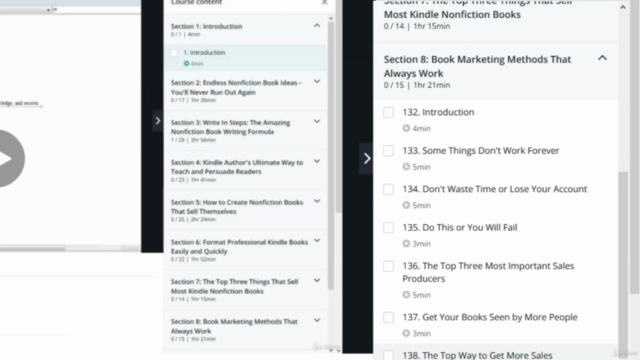Open lecture 135. Do This or You Will Fail

pos(460,227)
